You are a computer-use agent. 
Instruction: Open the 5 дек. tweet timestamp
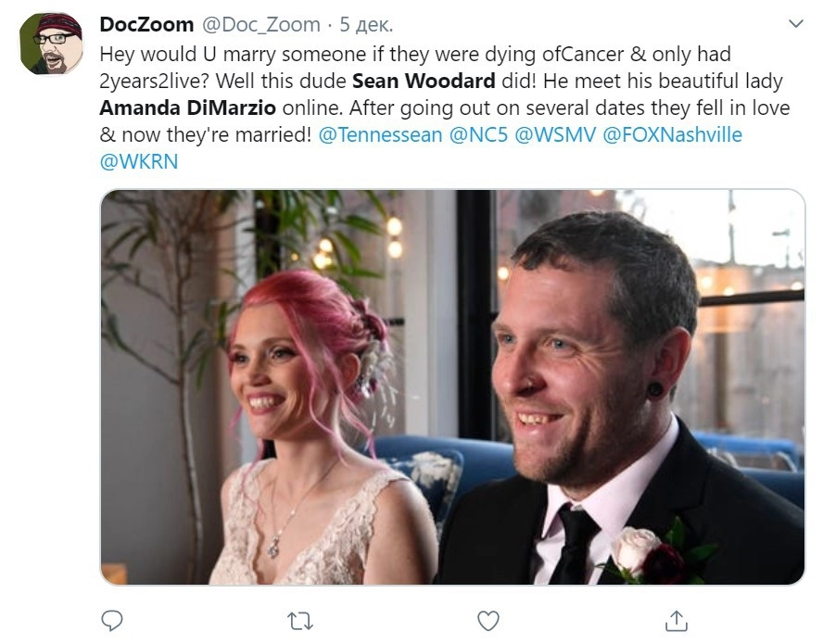tap(366, 25)
